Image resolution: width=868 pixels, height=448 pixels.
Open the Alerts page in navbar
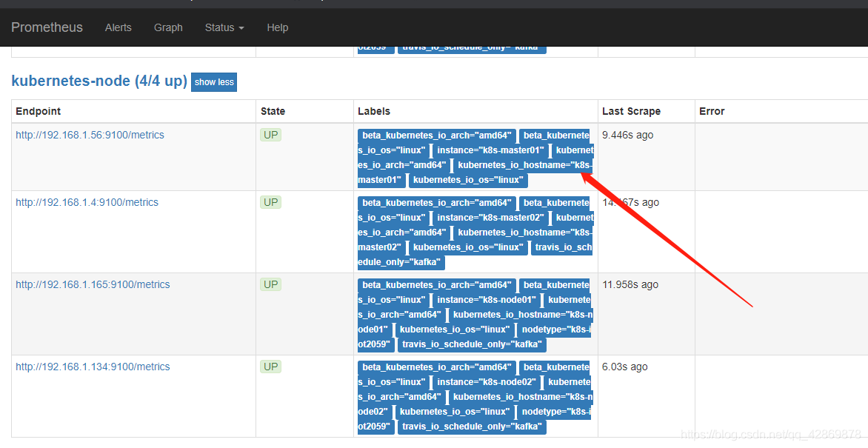(118, 27)
